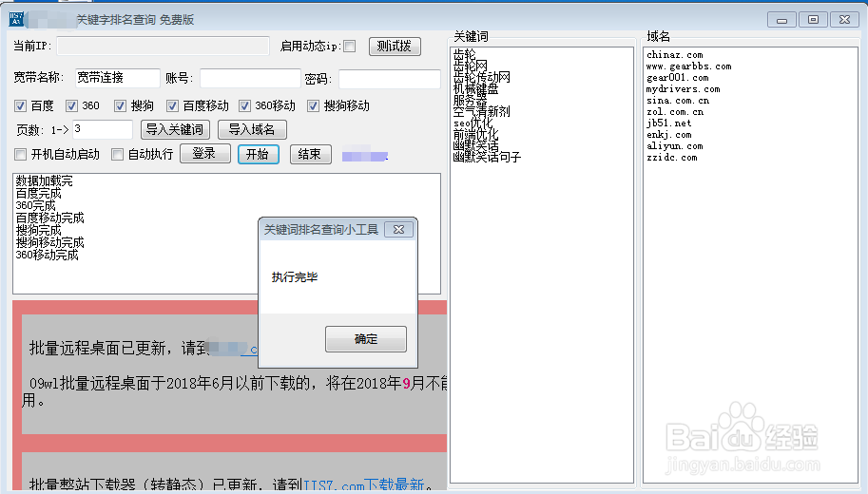The height and width of the screenshot is (494, 868).
Task: Click log line 360移动完成
Action: coord(47,255)
